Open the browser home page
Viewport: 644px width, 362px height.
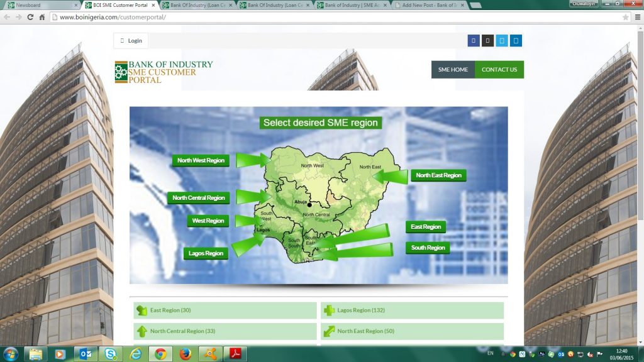click(x=42, y=17)
